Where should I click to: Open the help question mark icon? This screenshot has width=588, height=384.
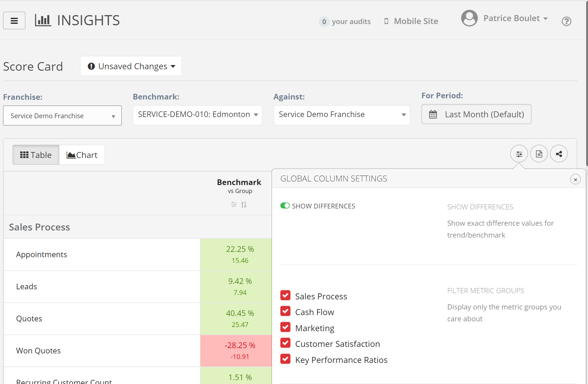566,21
